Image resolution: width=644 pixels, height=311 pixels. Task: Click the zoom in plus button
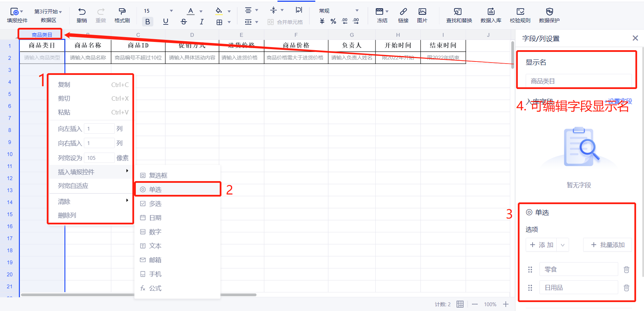pos(506,304)
